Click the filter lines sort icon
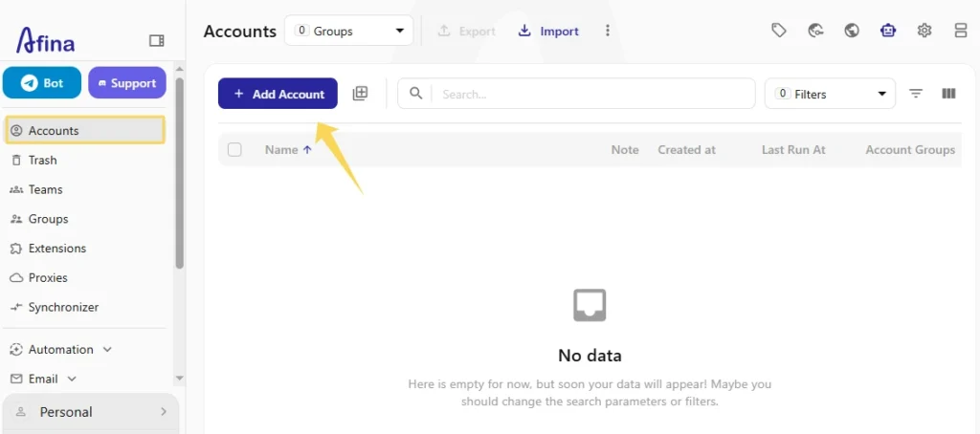 916,94
